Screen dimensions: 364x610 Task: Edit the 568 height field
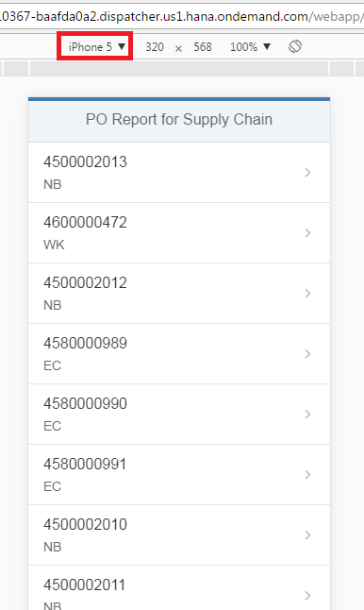click(203, 47)
